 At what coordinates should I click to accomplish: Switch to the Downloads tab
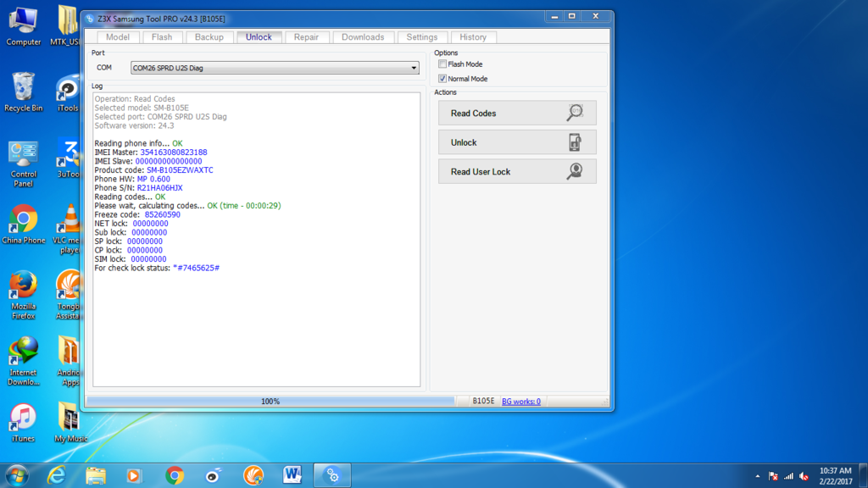pos(363,37)
